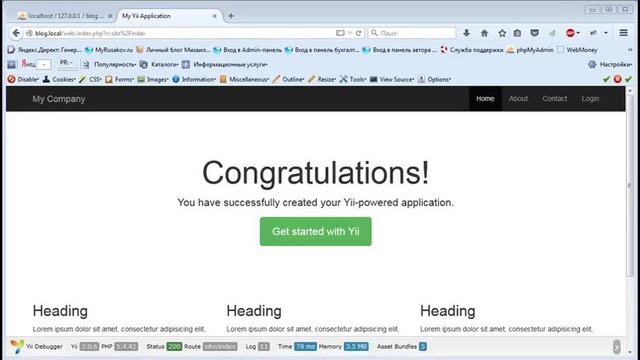Open the Miscellaneous dropdown menu
Viewport: 640px width, 360px height.
click(x=244, y=79)
